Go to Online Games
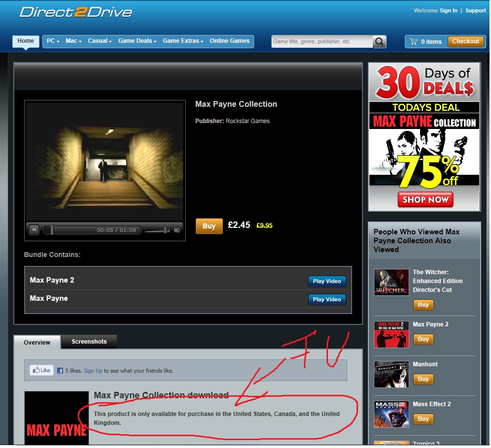 (x=229, y=41)
